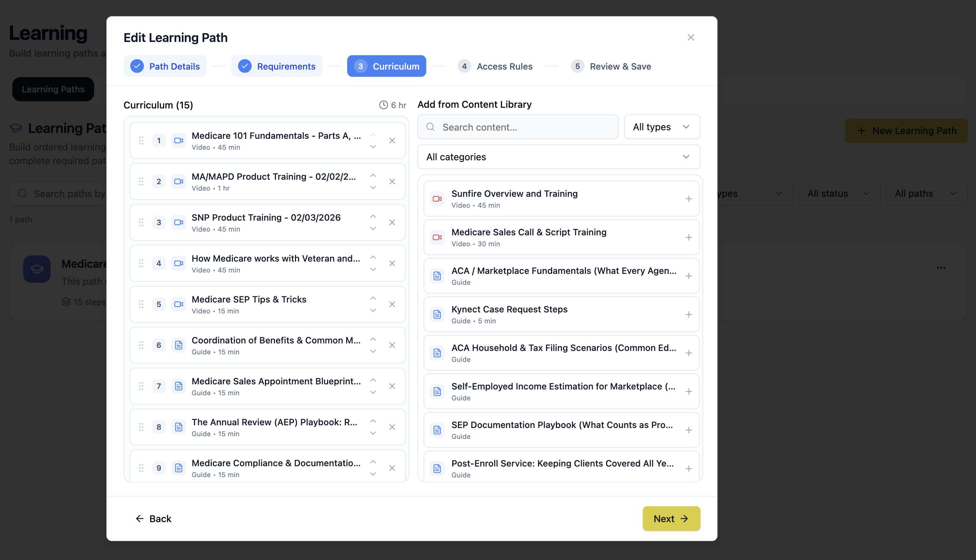The height and width of the screenshot is (560, 976).
Task: Remove SNP Product Training step
Action: click(x=392, y=222)
